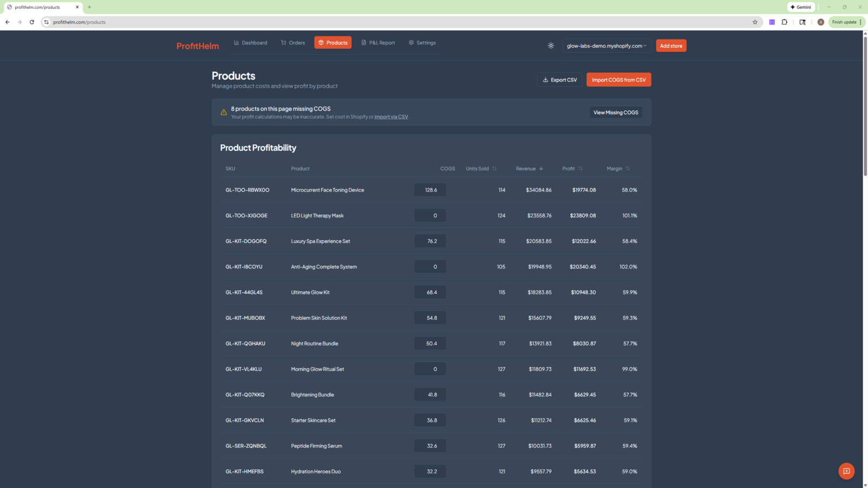Click the Export CSV button
The width and height of the screenshot is (868, 488).
tap(560, 80)
